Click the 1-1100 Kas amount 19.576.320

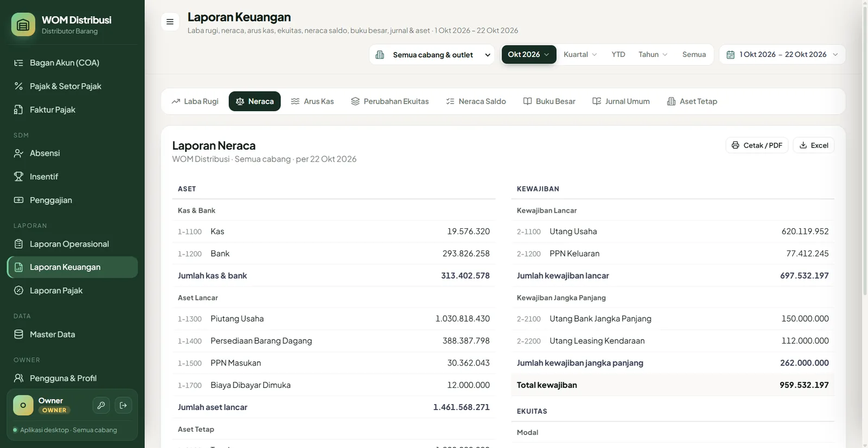468,232
